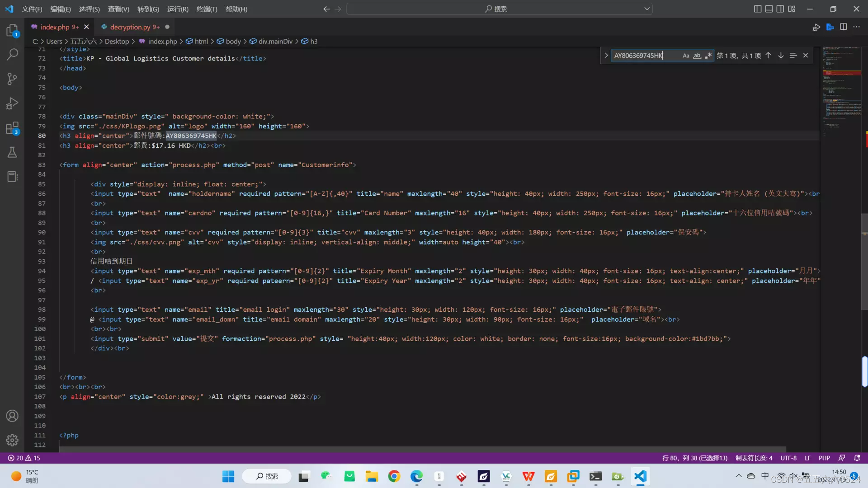Split the editor to the right
The height and width of the screenshot is (488, 868).
[x=844, y=27]
